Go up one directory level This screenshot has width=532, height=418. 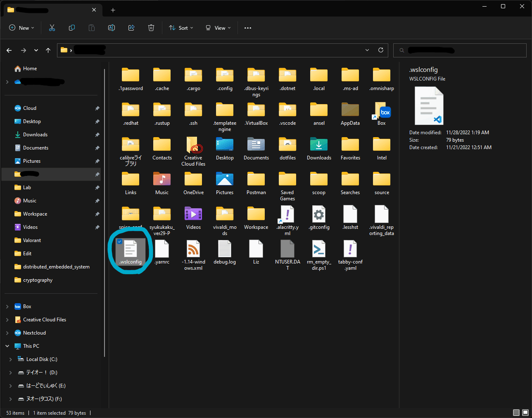click(48, 50)
